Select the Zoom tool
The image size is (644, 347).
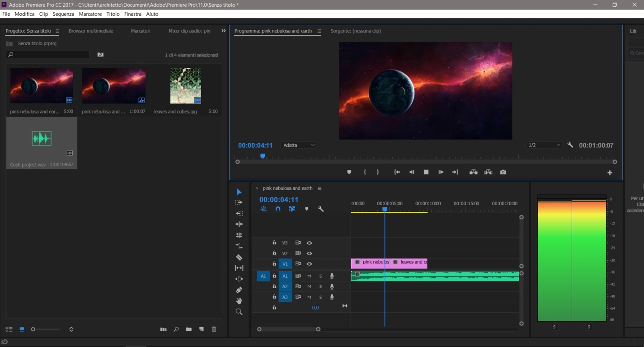point(239,312)
